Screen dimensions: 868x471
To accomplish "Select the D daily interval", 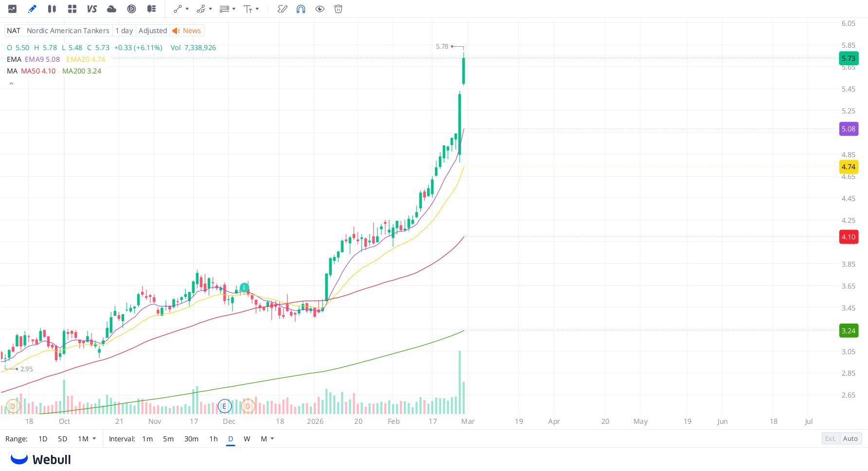I will (231, 439).
